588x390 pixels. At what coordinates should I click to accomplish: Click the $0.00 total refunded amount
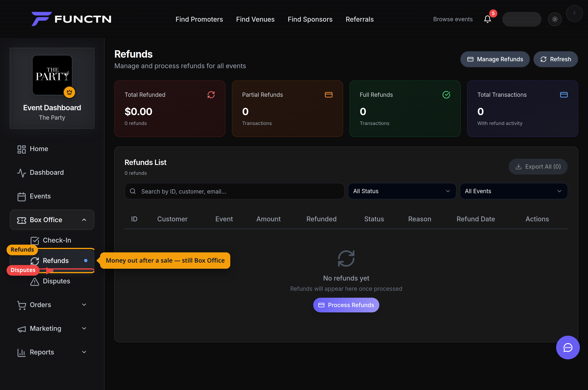coord(138,112)
